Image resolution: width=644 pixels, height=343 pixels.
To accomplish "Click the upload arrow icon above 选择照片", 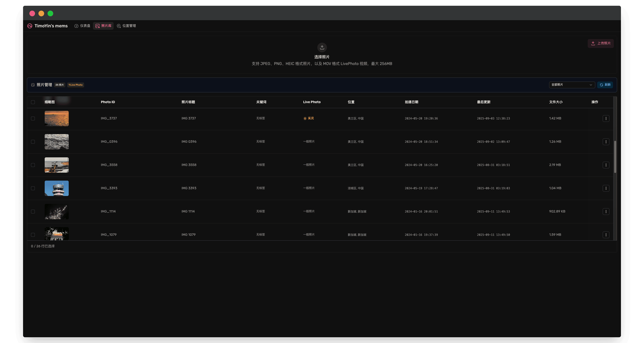I will click(x=322, y=47).
